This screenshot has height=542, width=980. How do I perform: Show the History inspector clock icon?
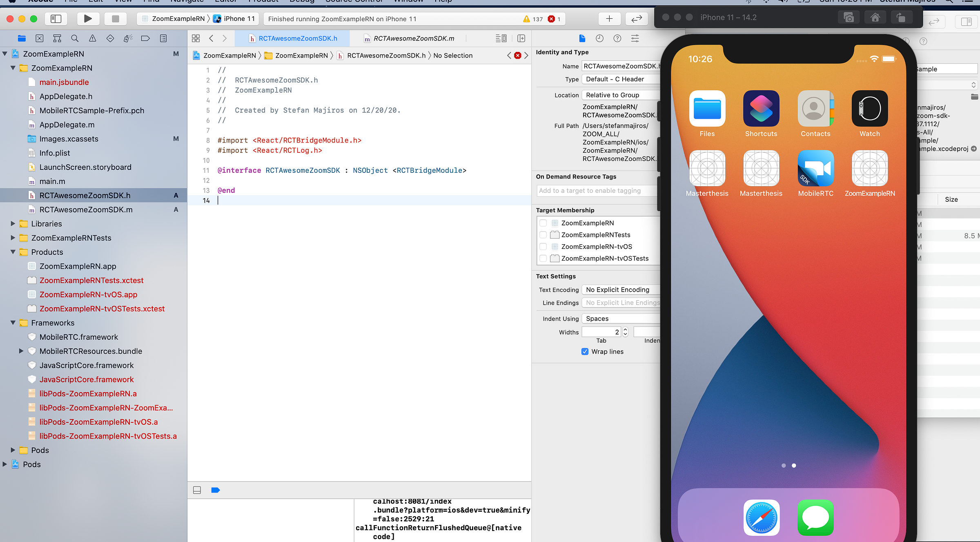point(599,38)
